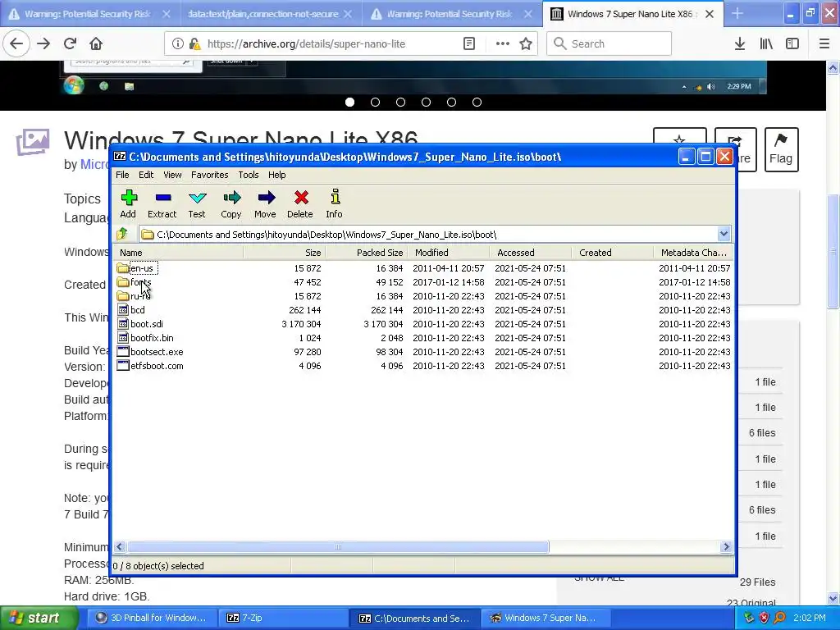The image size is (840, 630).
Task: Open the View menu in 7-Zip
Action: click(x=172, y=175)
